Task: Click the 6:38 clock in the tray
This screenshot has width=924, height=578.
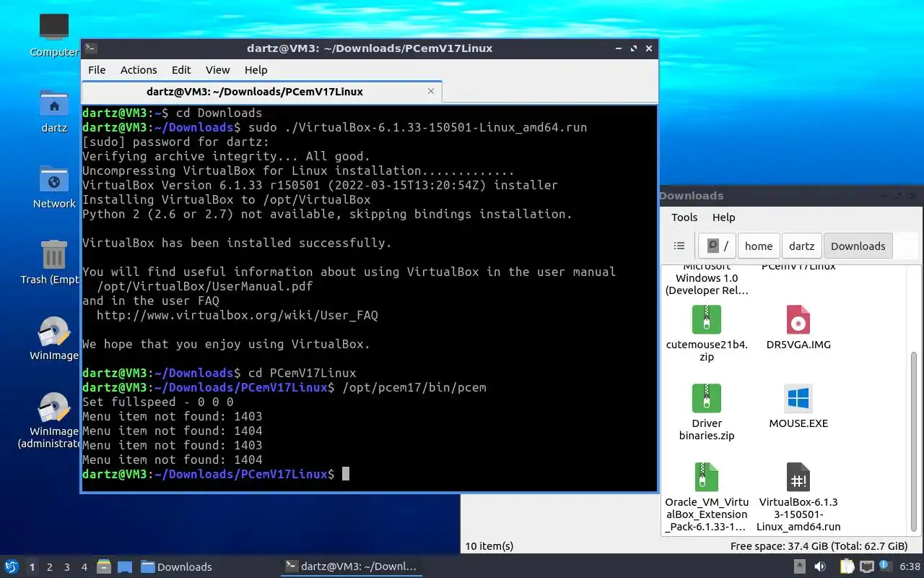Action: click(910, 566)
